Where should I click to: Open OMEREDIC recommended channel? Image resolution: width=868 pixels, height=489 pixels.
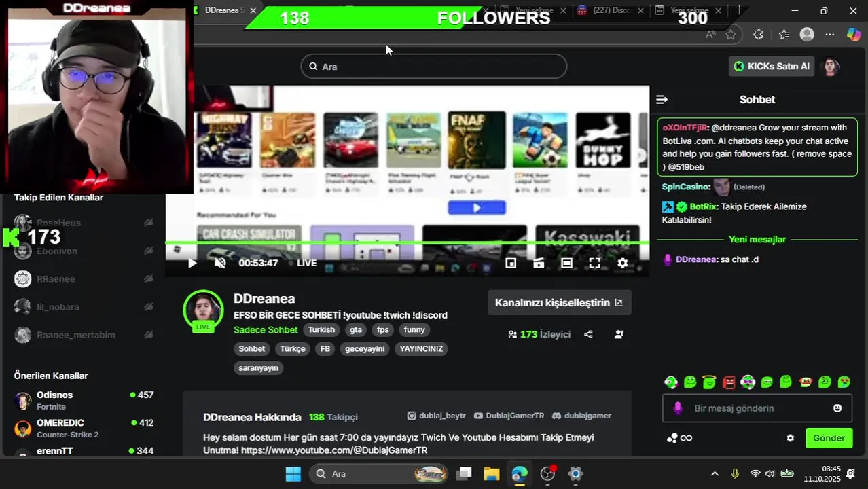click(83, 428)
